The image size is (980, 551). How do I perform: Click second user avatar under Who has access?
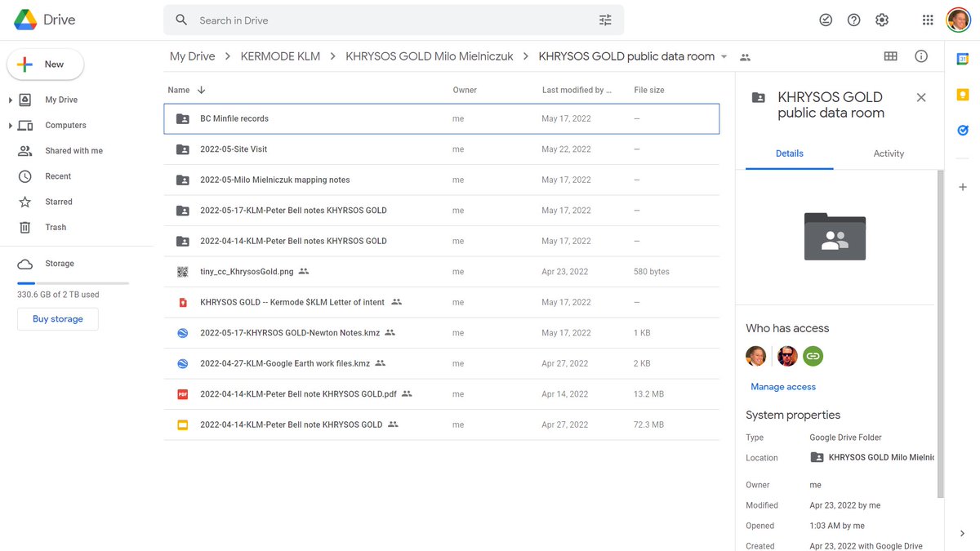(787, 356)
